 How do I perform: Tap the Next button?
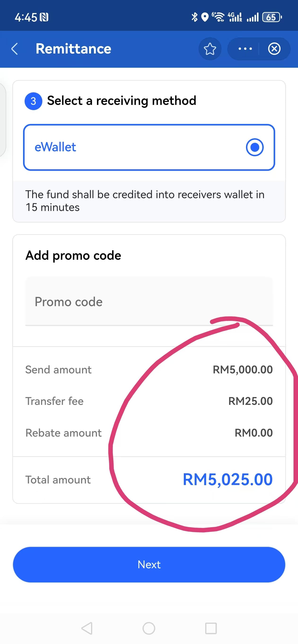point(149,564)
